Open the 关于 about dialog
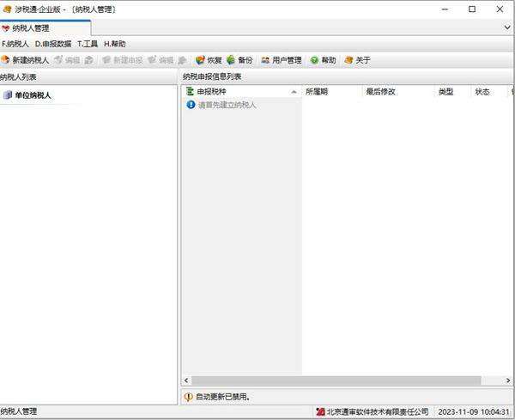 tap(357, 60)
